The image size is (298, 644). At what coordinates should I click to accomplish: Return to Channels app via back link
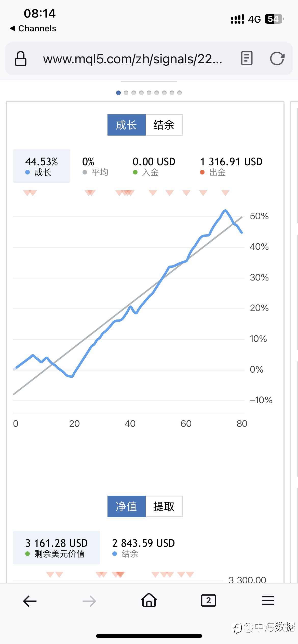pyautogui.click(x=33, y=28)
